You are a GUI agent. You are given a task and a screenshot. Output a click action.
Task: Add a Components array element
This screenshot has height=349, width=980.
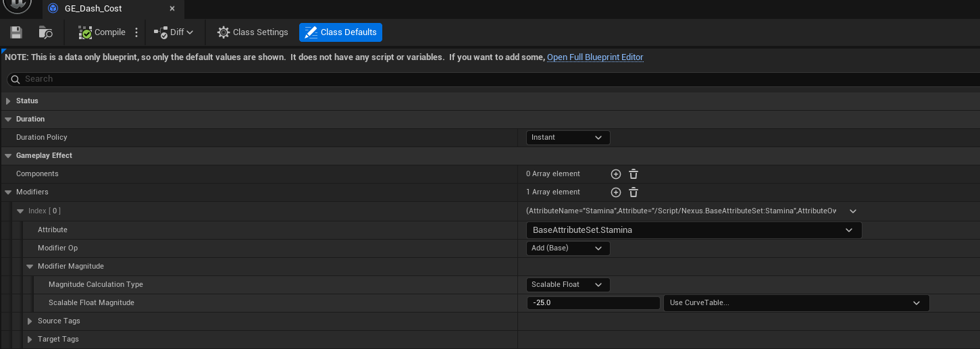coord(616,174)
